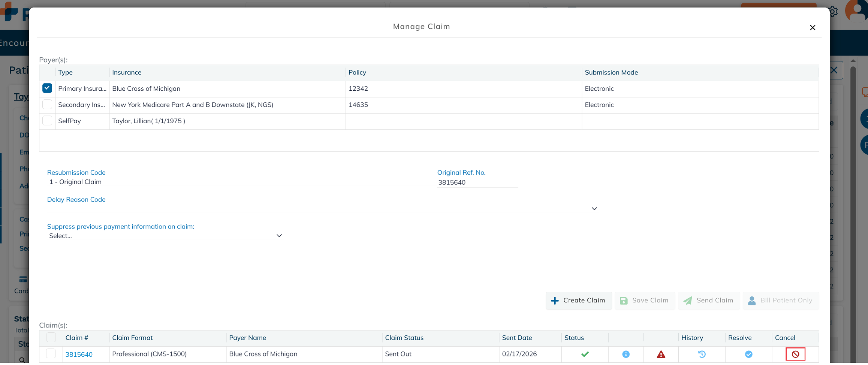Click the green status checkmark icon

tap(585, 354)
